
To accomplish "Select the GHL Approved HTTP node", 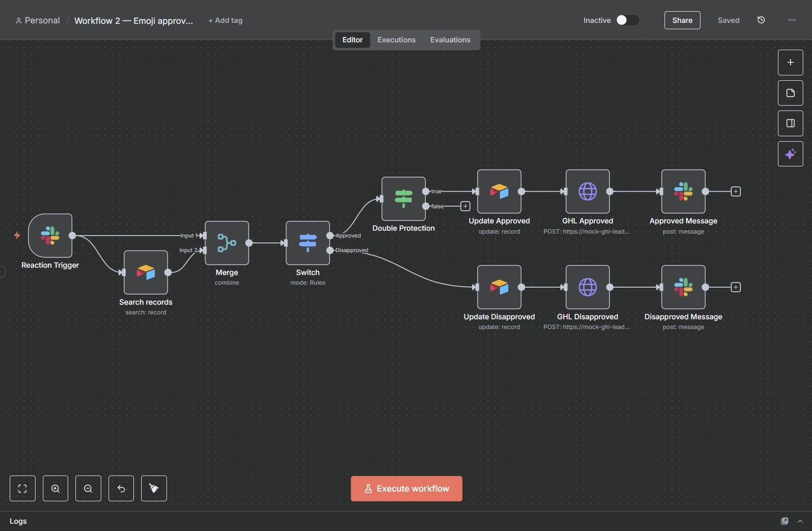I will click(x=588, y=191).
